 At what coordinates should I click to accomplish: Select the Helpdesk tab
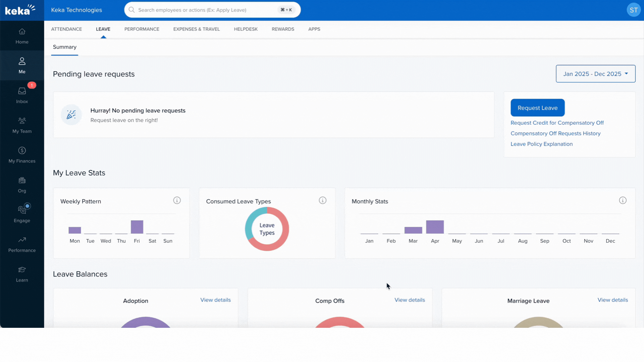point(246,29)
